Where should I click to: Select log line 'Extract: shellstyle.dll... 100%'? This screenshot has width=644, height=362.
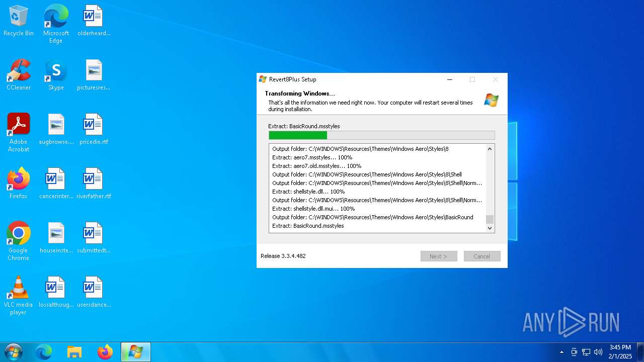pos(308,192)
